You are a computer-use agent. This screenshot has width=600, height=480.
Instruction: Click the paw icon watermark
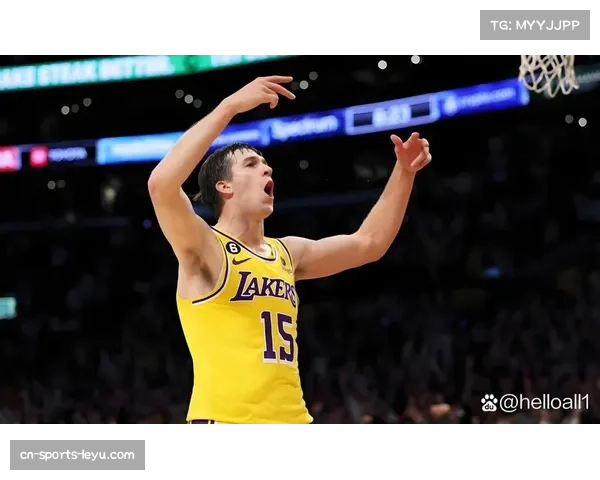[x=489, y=403]
